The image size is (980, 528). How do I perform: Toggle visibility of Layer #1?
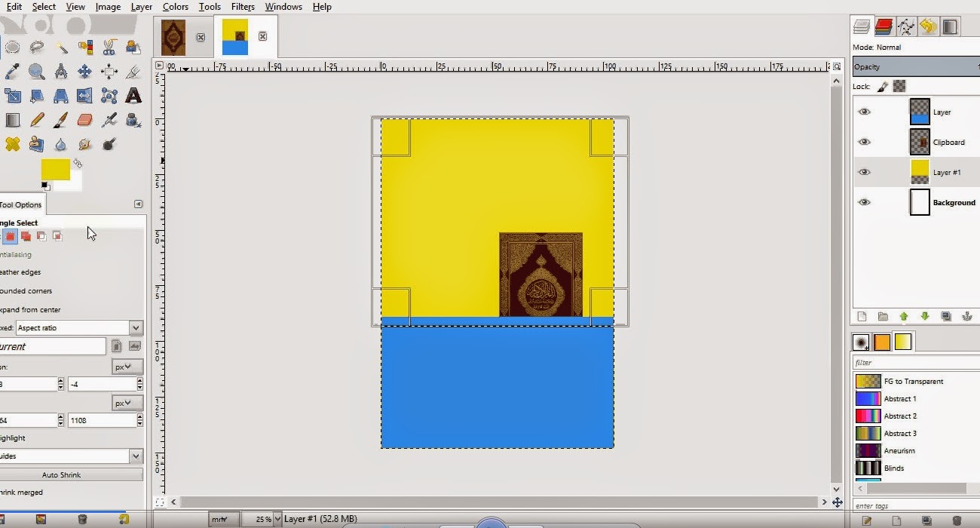[865, 172]
